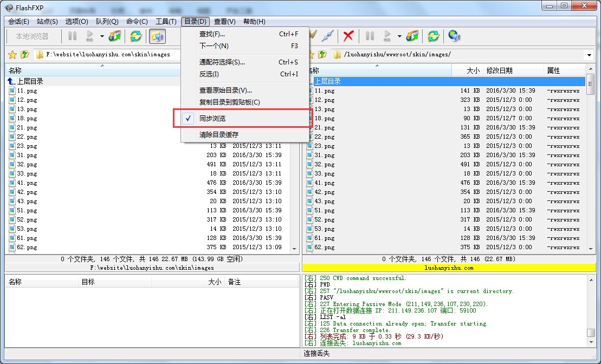The image size is (601, 364).
Task: Open right pane Go button dropdown arrow
Action: (x=399, y=36)
